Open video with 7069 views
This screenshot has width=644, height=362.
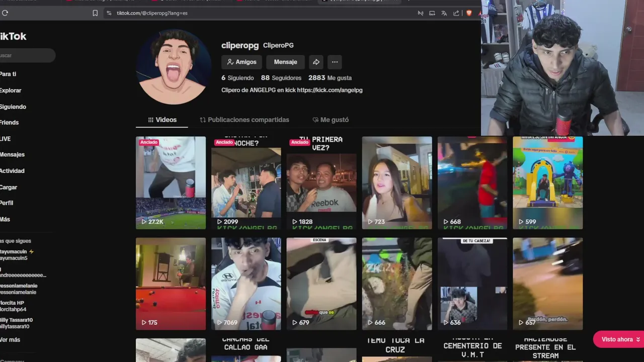click(x=246, y=284)
